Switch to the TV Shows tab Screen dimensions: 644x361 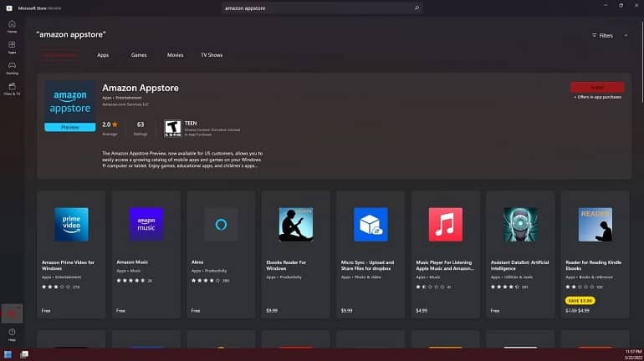(x=212, y=55)
